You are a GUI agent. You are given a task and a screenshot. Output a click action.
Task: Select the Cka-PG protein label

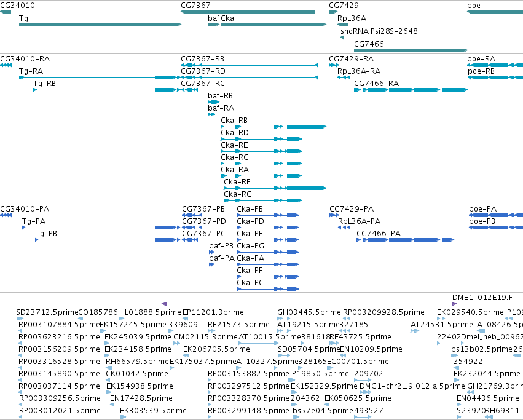point(251,246)
